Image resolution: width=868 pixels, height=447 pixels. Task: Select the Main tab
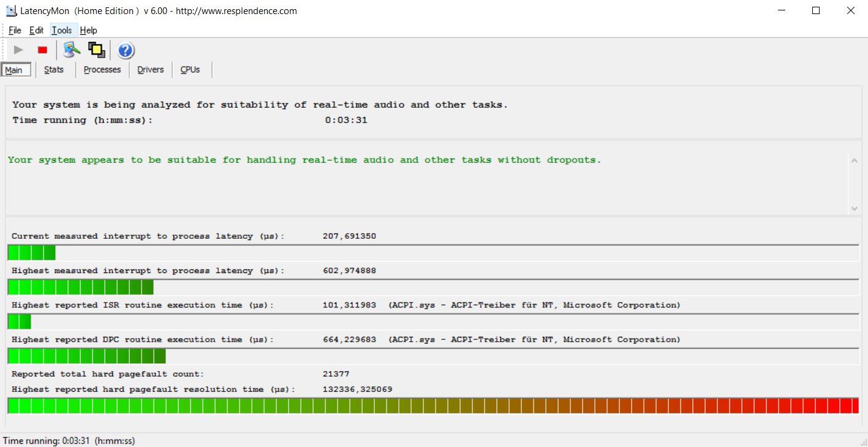pos(13,70)
